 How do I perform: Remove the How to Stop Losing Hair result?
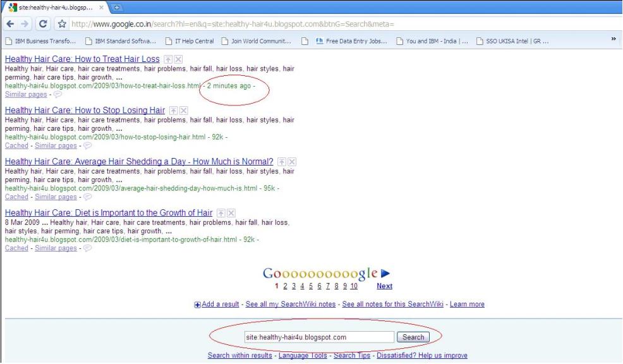point(184,111)
